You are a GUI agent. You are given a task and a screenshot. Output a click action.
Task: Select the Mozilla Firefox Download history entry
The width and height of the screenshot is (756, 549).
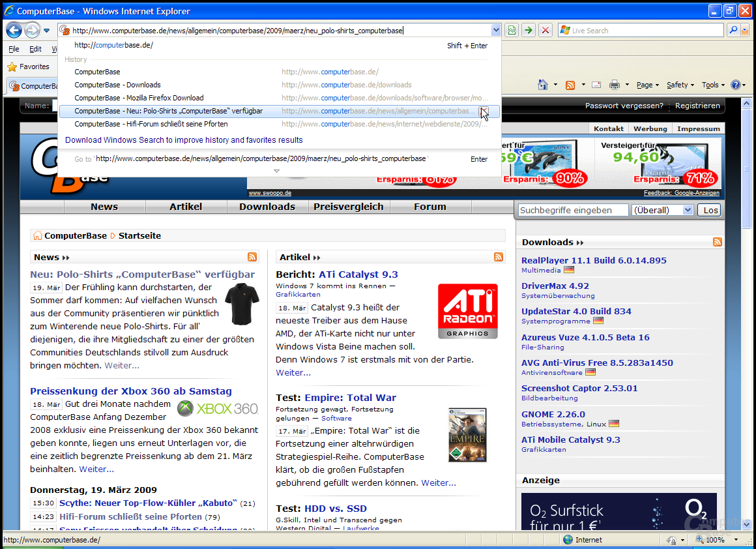(280, 98)
